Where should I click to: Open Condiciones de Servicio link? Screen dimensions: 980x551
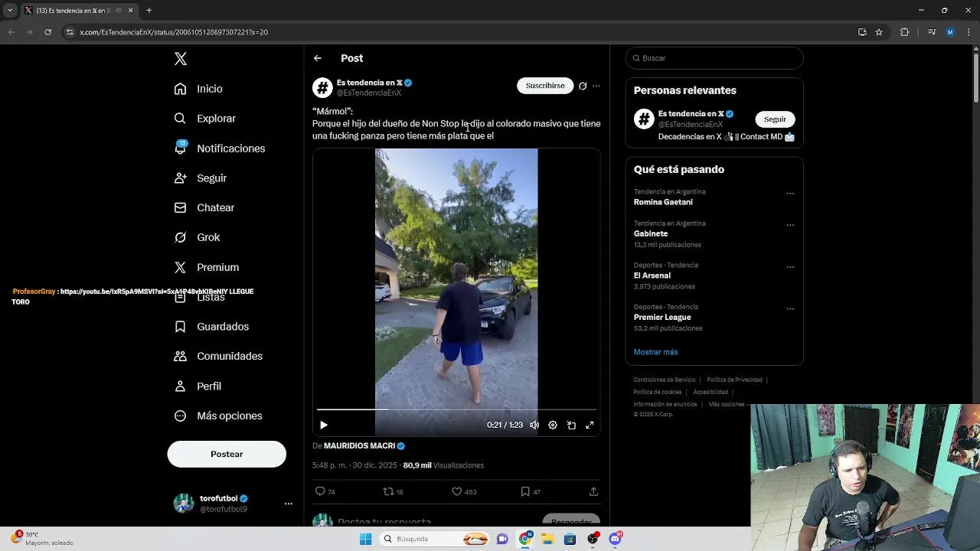pyautogui.click(x=665, y=380)
